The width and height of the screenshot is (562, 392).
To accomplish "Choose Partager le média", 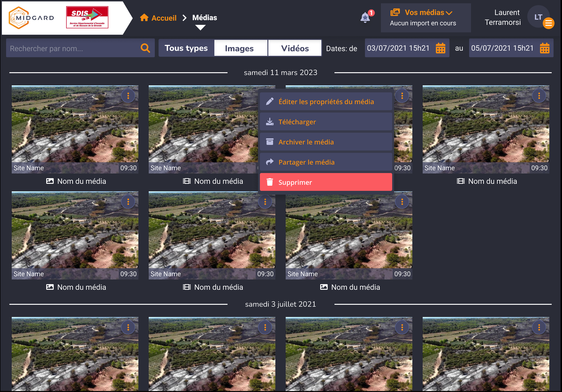I will 326,162.
